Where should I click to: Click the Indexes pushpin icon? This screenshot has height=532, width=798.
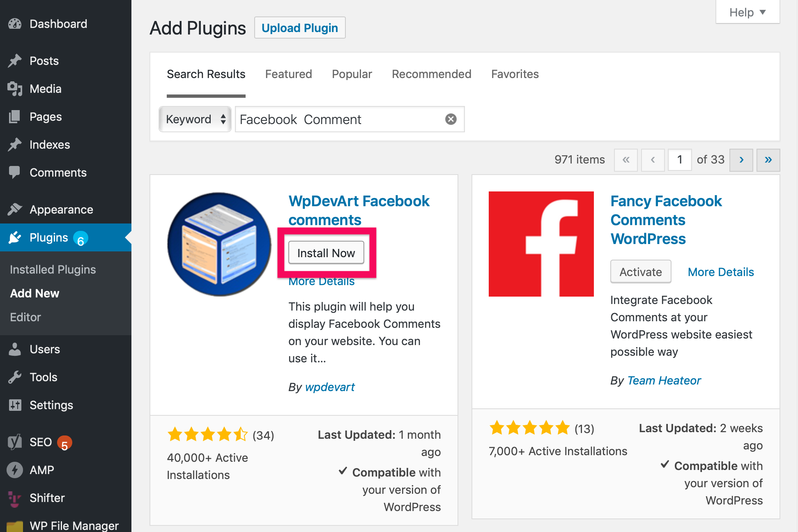(15, 145)
